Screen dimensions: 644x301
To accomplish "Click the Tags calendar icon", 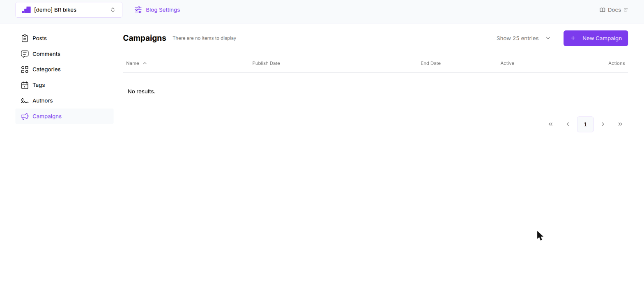I will 25,85.
